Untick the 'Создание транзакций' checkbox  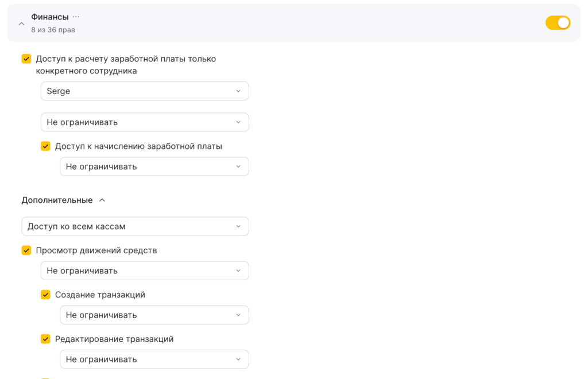pyautogui.click(x=45, y=295)
